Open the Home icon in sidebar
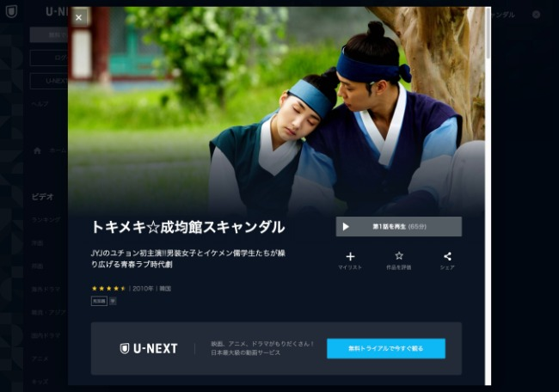Viewport: 559px width, 392px height. click(37, 150)
